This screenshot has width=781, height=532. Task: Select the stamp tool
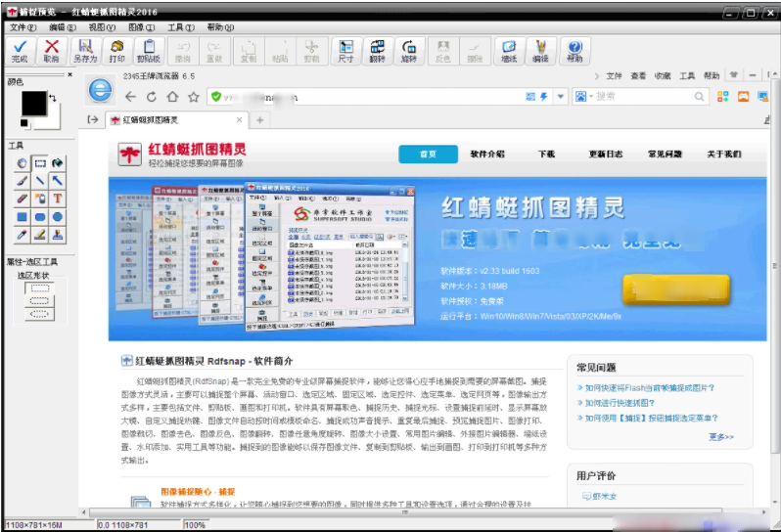click(x=58, y=235)
